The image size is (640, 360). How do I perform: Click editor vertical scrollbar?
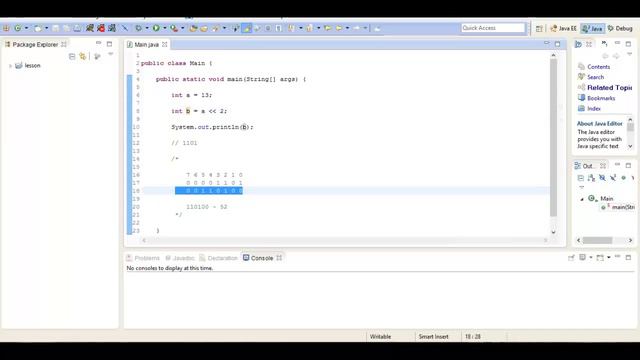pyautogui.click(x=553, y=138)
